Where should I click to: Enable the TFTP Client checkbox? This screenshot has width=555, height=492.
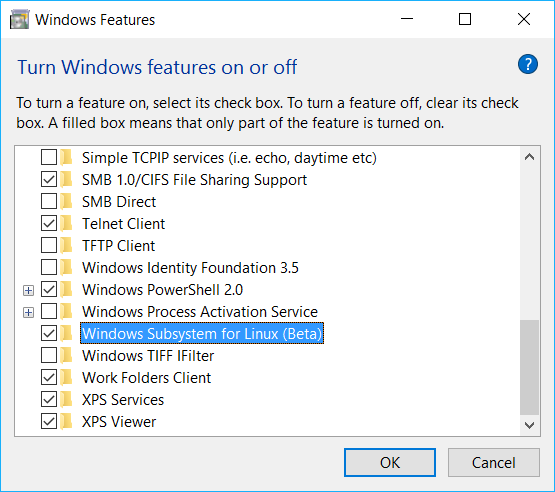click(x=49, y=245)
